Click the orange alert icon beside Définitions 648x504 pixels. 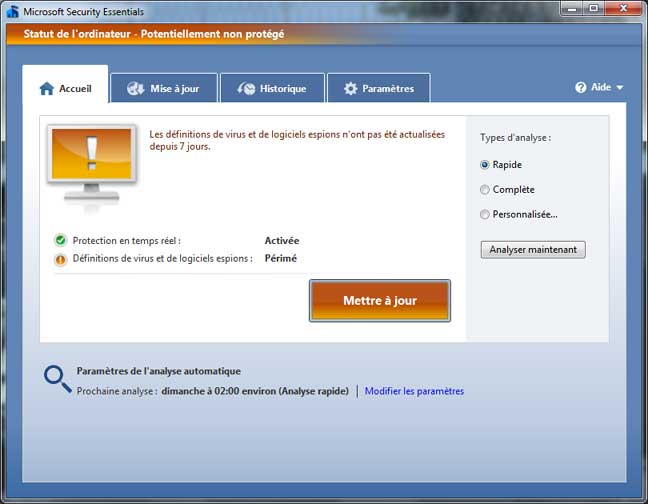click(x=60, y=259)
